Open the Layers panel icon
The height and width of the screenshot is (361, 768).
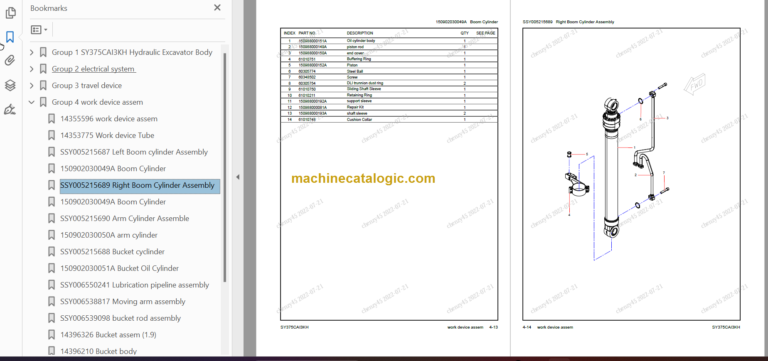10,85
